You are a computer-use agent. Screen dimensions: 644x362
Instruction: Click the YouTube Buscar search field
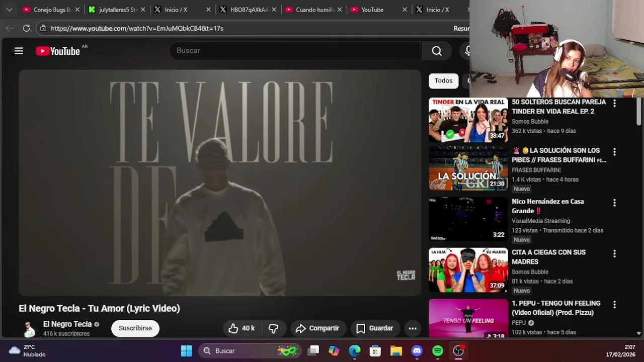[296, 51]
